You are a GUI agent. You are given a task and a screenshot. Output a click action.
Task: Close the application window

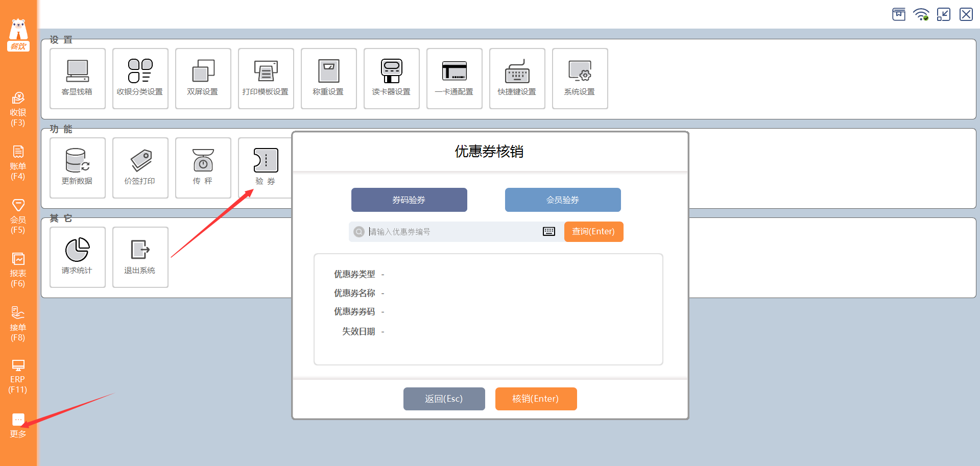click(966, 14)
